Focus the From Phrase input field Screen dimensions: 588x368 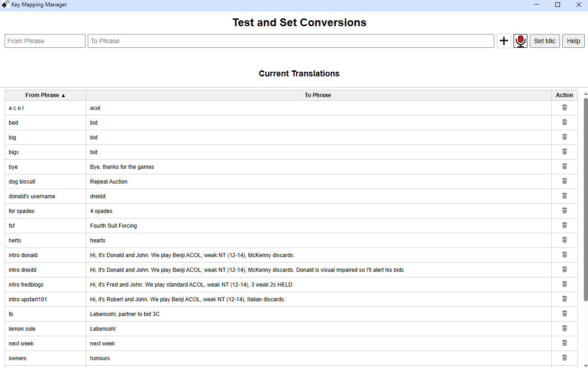(x=45, y=41)
